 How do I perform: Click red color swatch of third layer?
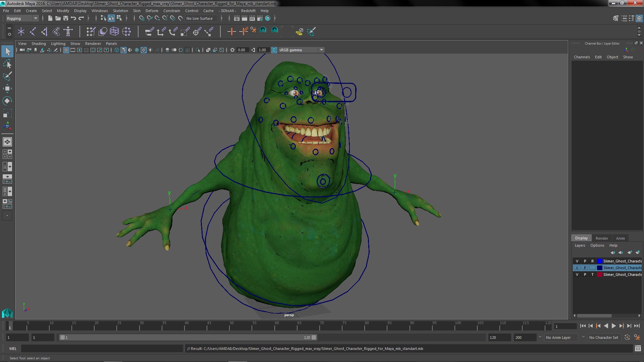[599, 275]
